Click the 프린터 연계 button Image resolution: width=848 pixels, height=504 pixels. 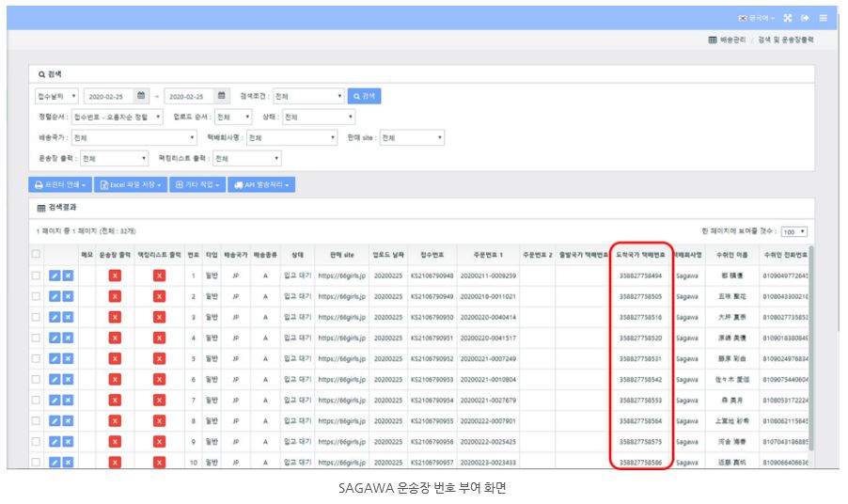tap(60, 185)
